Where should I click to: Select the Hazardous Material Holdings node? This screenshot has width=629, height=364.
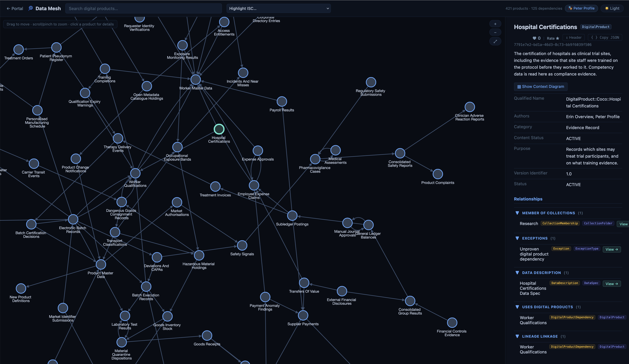[x=199, y=256]
